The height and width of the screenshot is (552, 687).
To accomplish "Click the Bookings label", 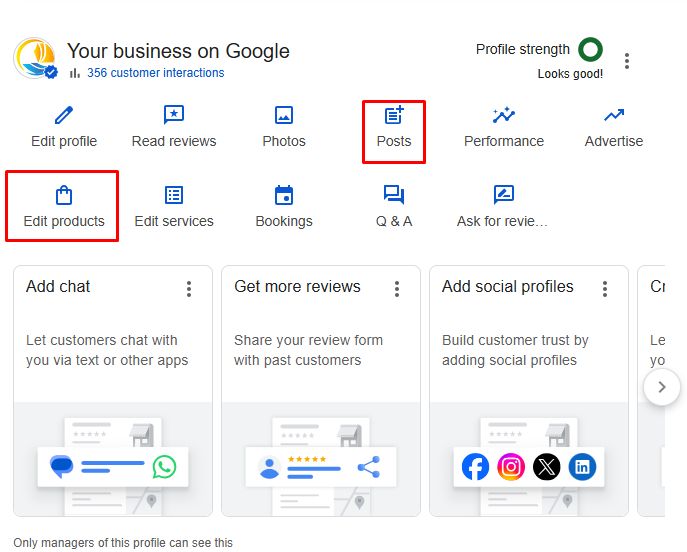I will [284, 221].
